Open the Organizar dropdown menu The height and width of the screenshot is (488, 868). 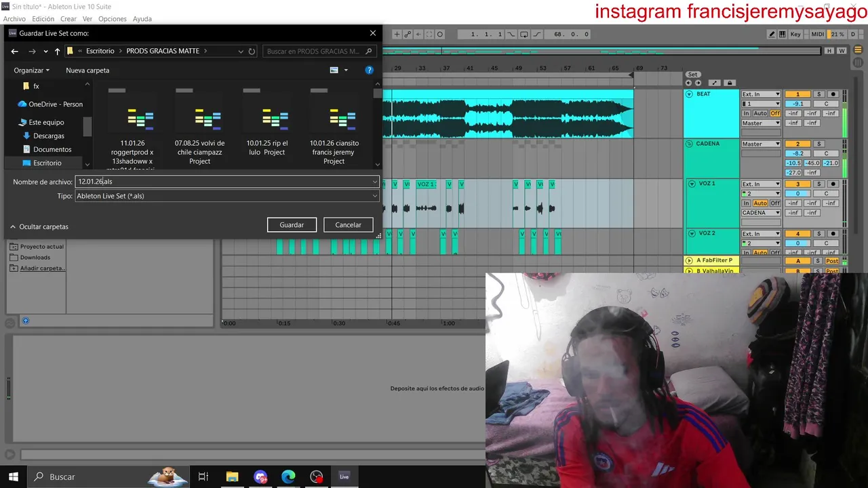[31, 70]
